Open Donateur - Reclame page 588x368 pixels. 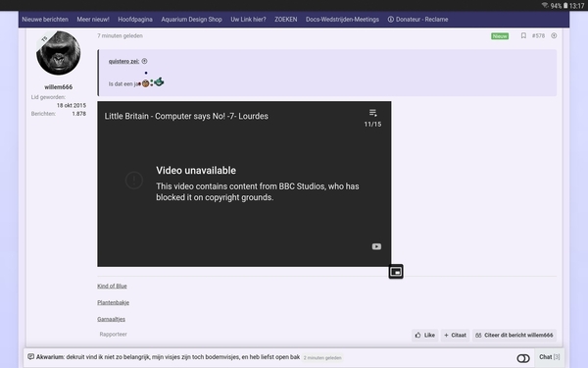coord(417,20)
